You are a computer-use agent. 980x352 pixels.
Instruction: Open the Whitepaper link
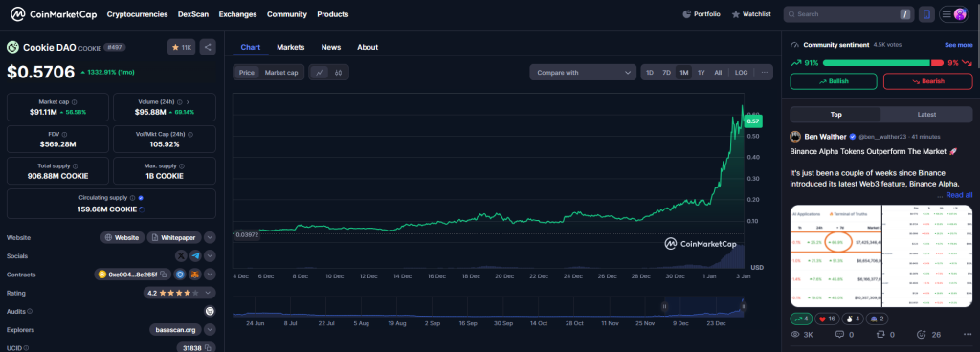pyautogui.click(x=174, y=238)
